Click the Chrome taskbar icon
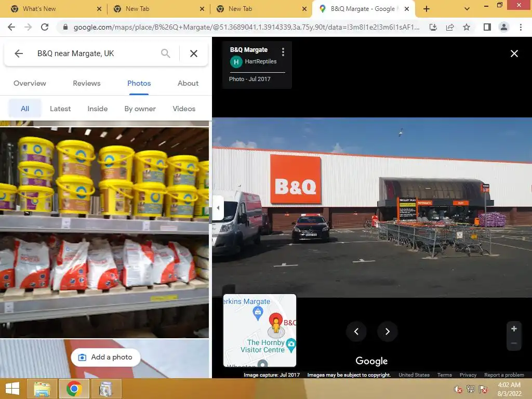The height and width of the screenshot is (399, 532). [x=74, y=389]
